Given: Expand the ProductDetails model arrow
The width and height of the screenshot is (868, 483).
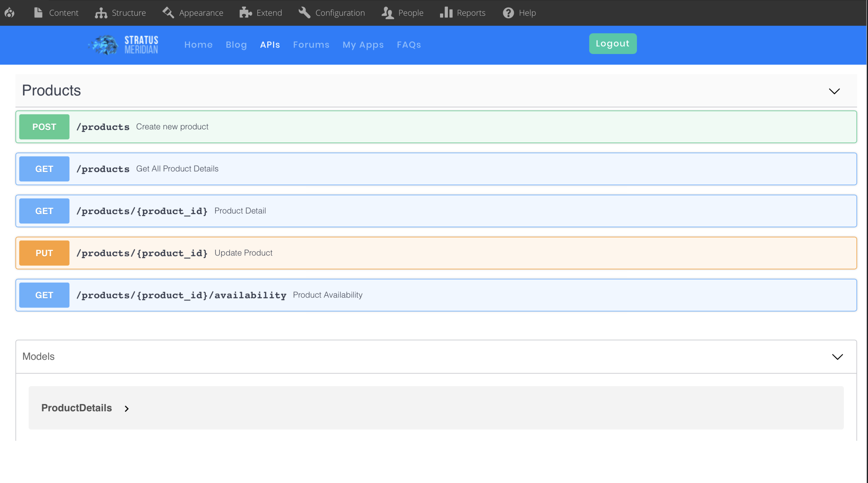Looking at the screenshot, I should [127, 409].
